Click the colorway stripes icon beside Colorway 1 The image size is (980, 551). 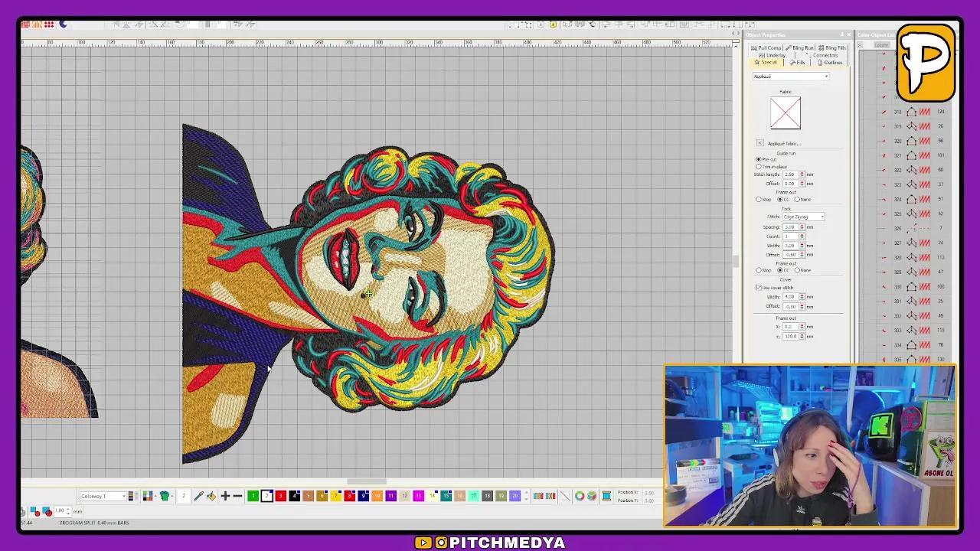point(131,496)
